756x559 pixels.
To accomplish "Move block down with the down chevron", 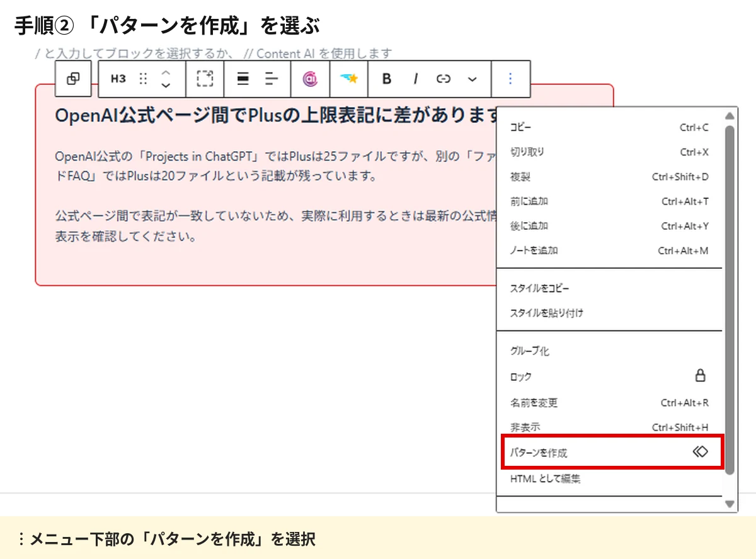I will (x=166, y=85).
